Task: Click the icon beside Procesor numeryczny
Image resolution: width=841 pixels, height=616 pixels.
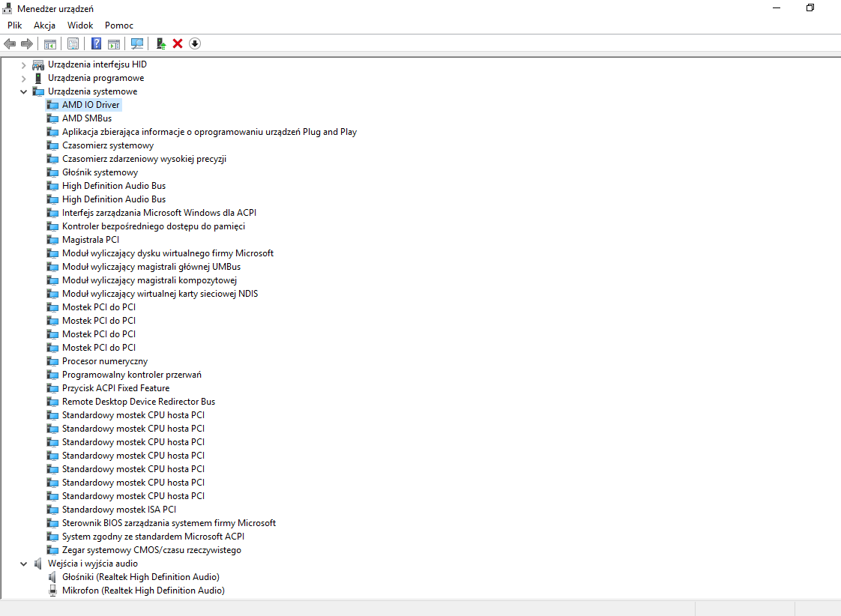Action: pos(52,361)
